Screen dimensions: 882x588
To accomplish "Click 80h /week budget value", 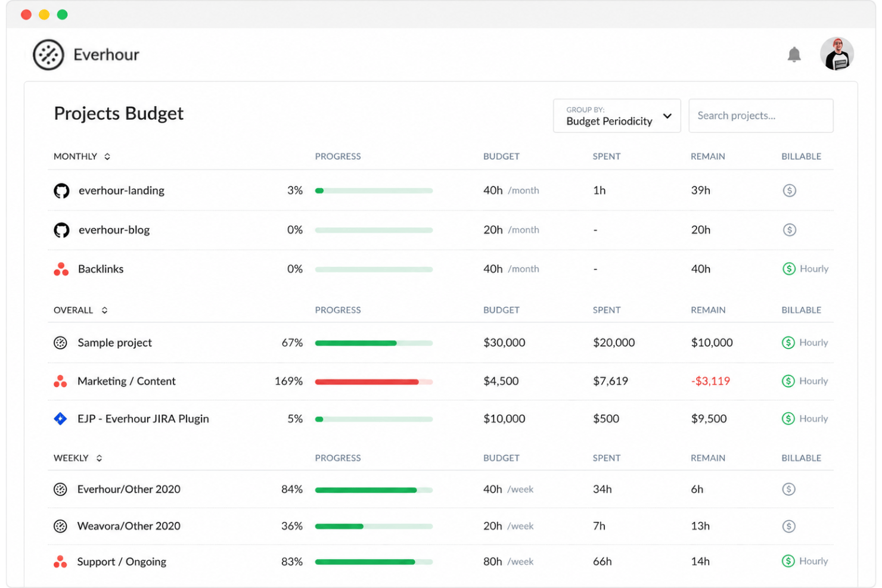I will [x=508, y=562].
